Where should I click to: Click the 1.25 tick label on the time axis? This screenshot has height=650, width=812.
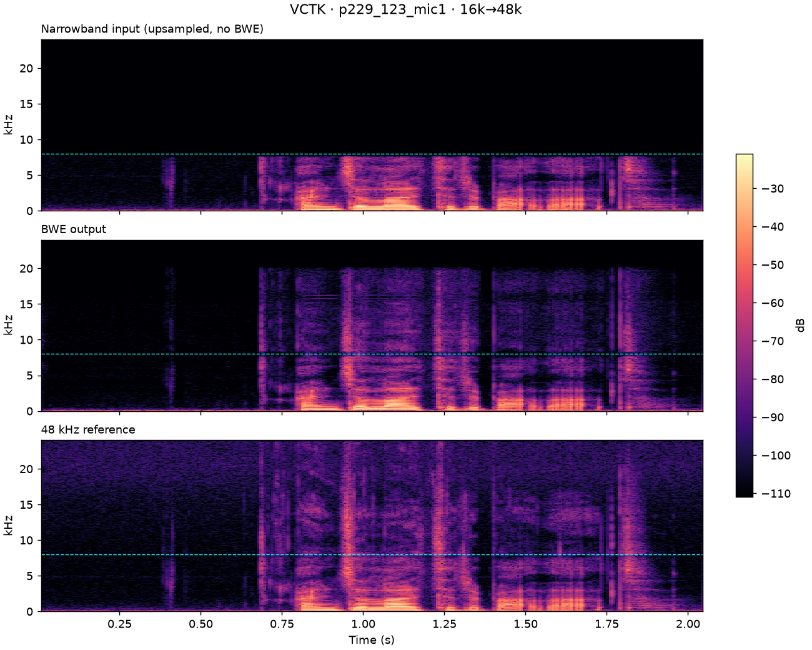tap(444, 624)
